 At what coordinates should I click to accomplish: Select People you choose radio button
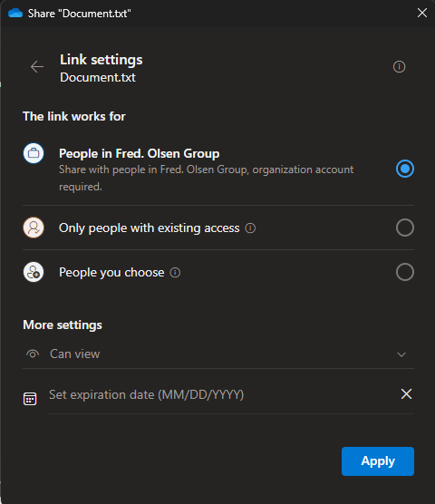[x=405, y=272]
